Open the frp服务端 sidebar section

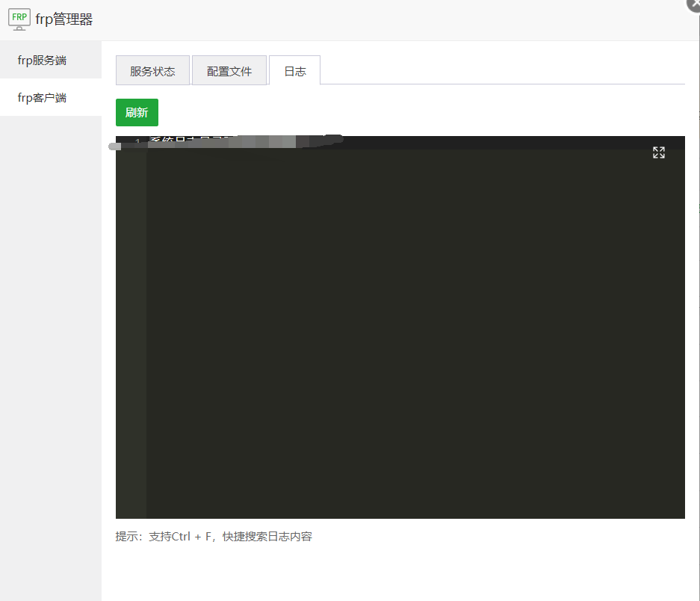pyautogui.click(x=43, y=61)
